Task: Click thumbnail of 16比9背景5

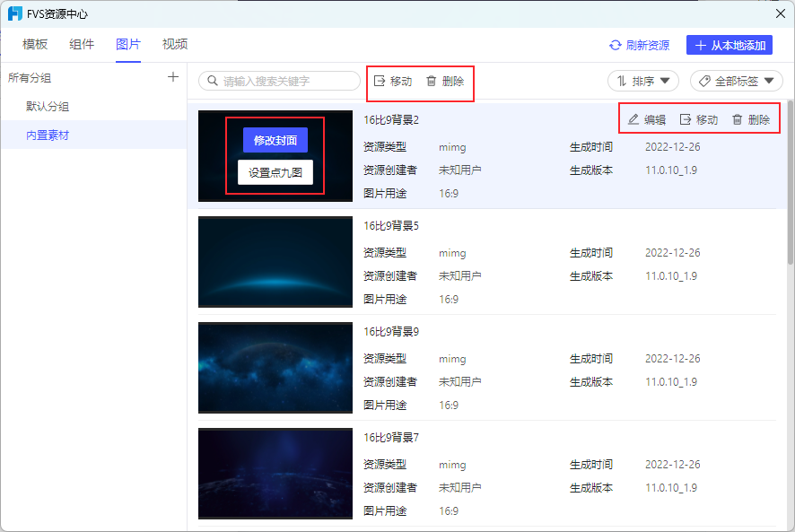Action: pyautogui.click(x=275, y=262)
